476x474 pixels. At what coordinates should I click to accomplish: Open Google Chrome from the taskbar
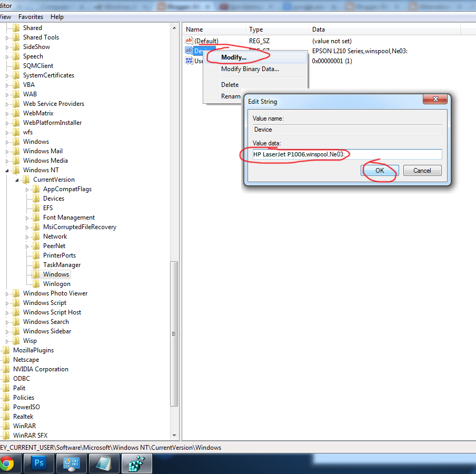(x=7, y=463)
